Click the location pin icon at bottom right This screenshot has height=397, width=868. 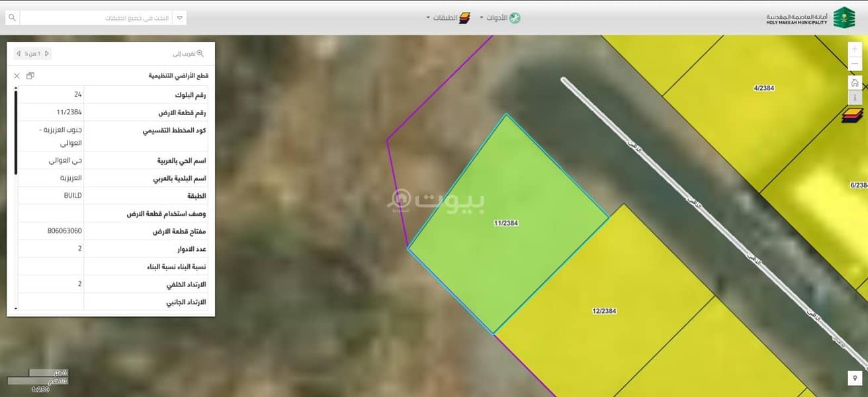click(855, 378)
